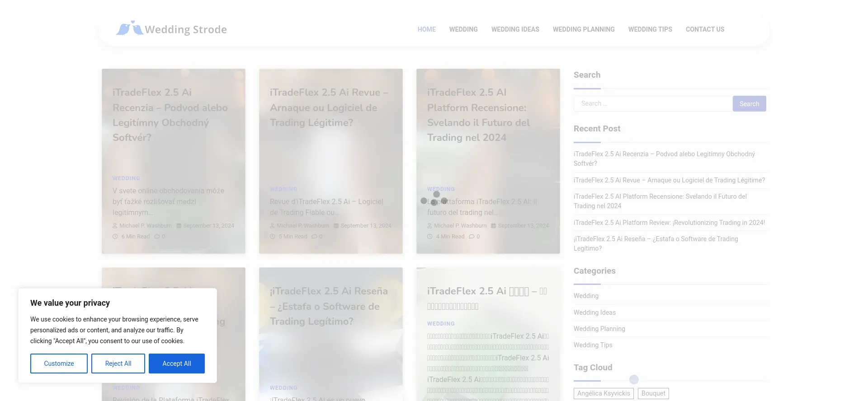Click author icon on the Recenzia card
The image size is (868, 401).
115,226
